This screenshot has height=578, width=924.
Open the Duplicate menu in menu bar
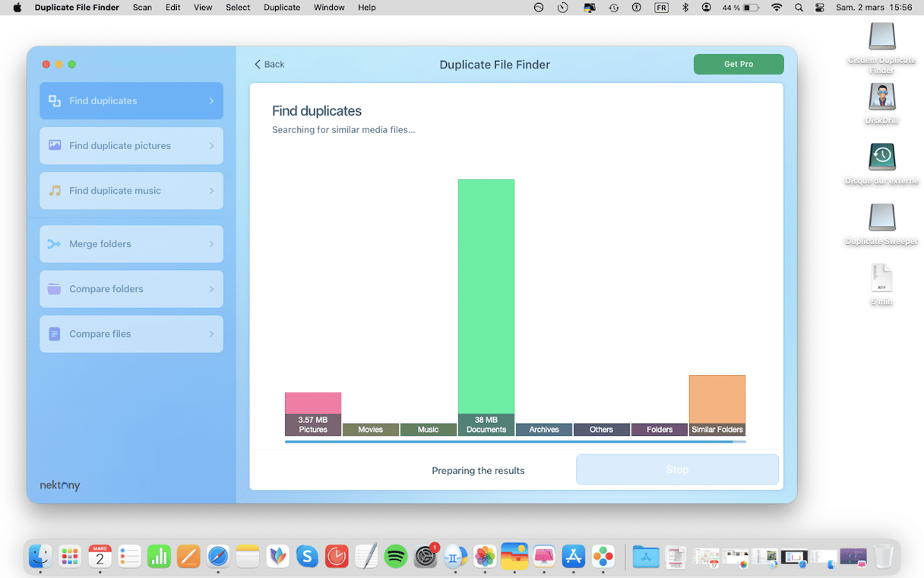pyautogui.click(x=281, y=8)
